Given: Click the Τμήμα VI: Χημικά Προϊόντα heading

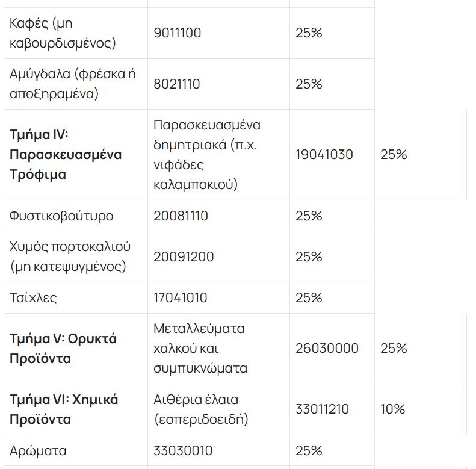Looking at the screenshot, I should 64,409.
